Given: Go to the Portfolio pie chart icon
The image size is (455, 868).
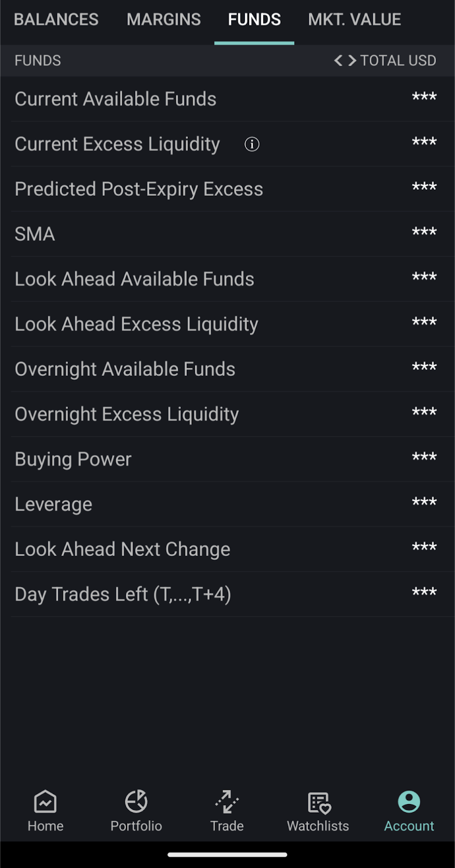Looking at the screenshot, I should (136, 802).
